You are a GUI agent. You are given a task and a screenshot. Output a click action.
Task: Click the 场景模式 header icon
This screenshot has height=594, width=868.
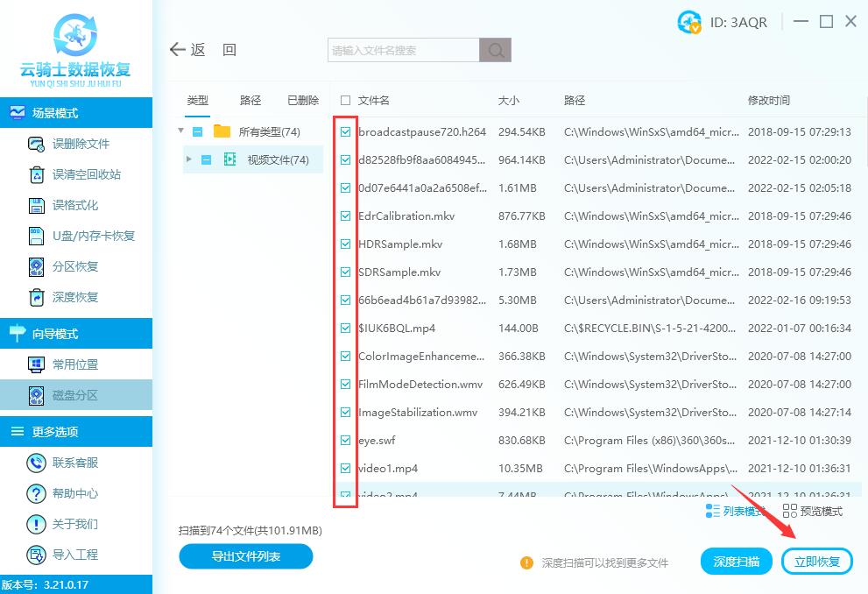(18, 113)
